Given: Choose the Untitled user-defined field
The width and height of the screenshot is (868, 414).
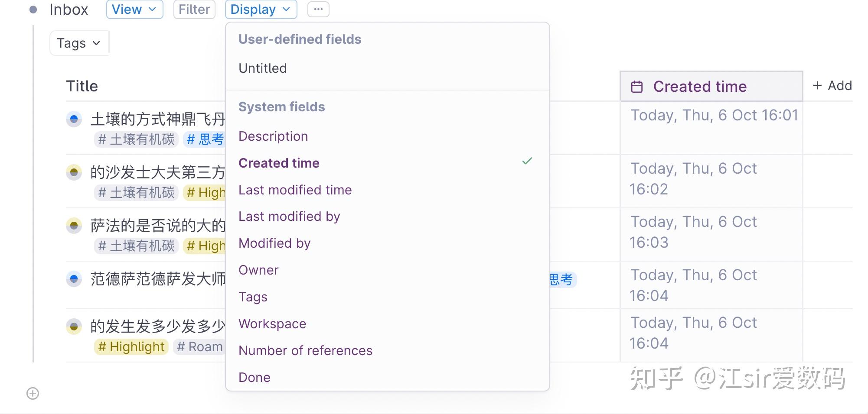Looking at the screenshot, I should [263, 68].
